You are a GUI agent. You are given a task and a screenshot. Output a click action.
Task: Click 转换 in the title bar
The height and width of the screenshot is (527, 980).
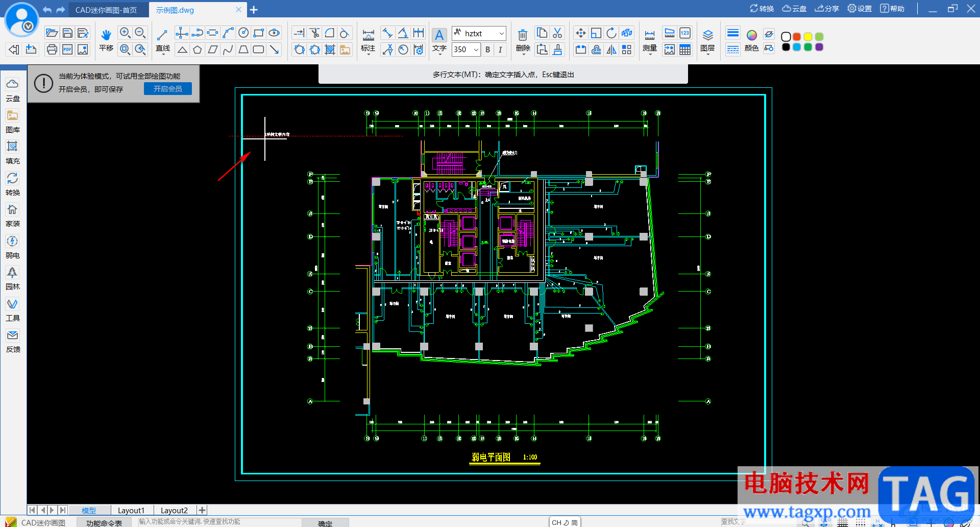762,9
